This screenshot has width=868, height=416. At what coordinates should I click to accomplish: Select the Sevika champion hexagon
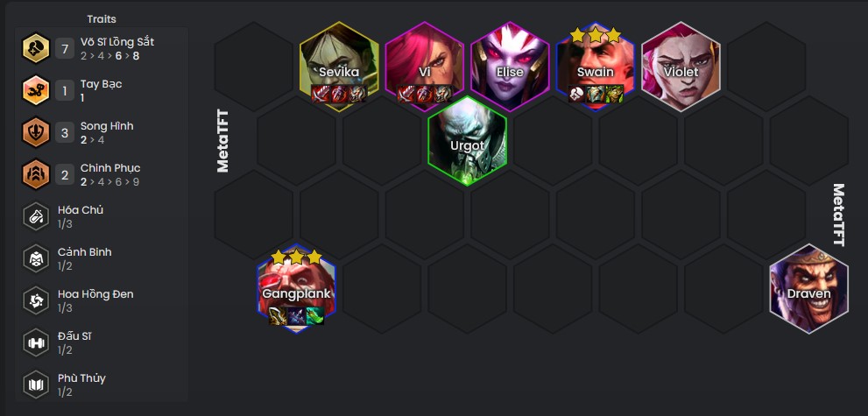339,67
